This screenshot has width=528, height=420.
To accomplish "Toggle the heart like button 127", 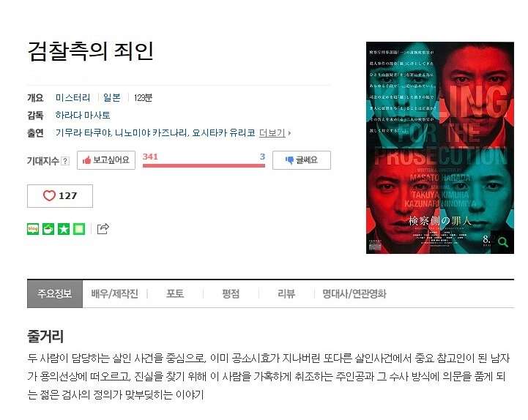I will click(x=60, y=196).
